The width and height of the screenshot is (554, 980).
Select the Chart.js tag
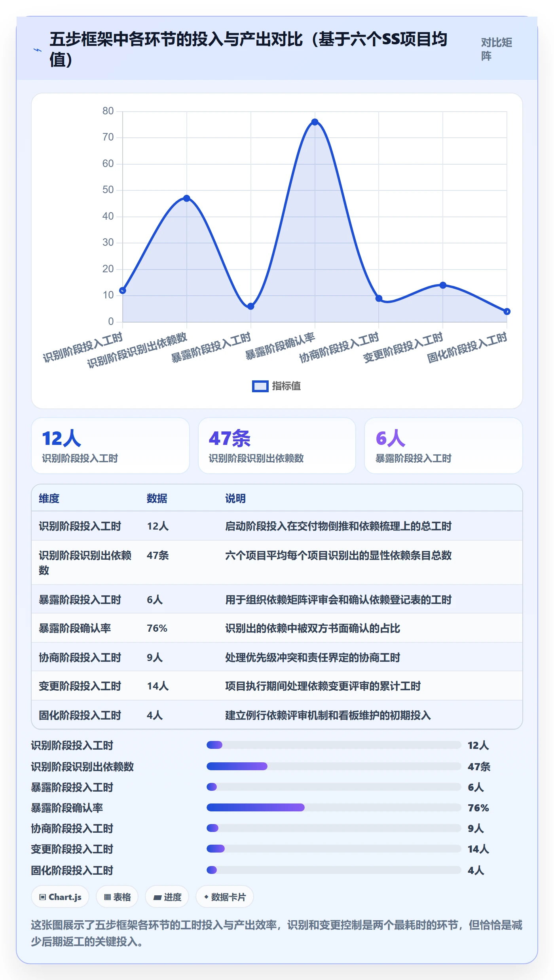[60, 897]
